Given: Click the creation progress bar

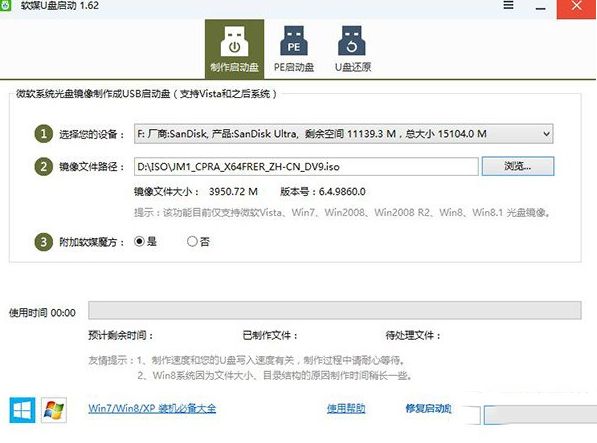Looking at the screenshot, I should click(x=335, y=310).
